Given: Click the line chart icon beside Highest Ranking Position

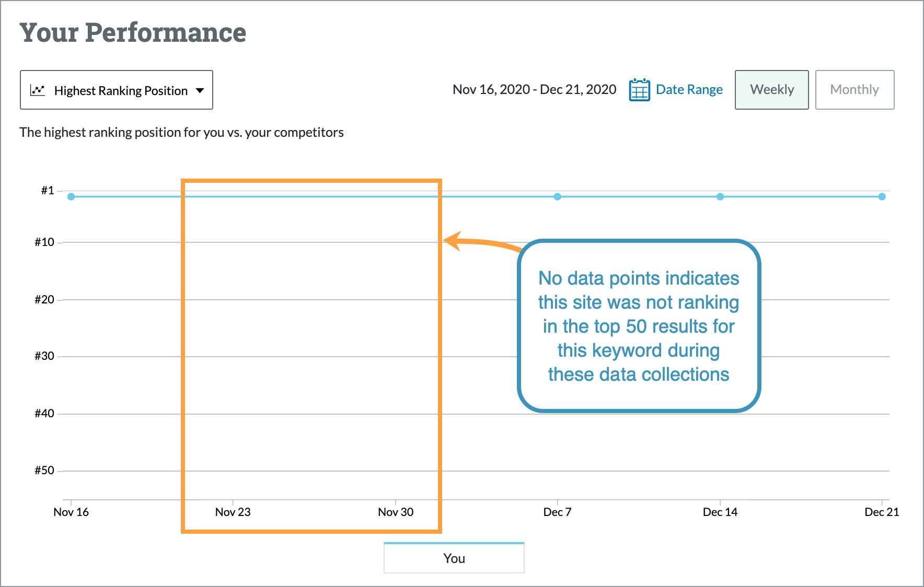Looking at the screenshot, I should (x=37, y=90).
